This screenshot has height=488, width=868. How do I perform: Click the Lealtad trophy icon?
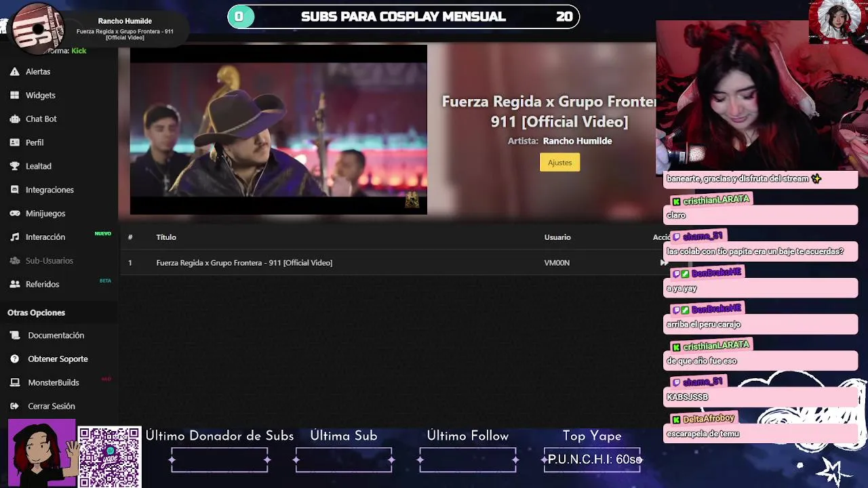15,166
